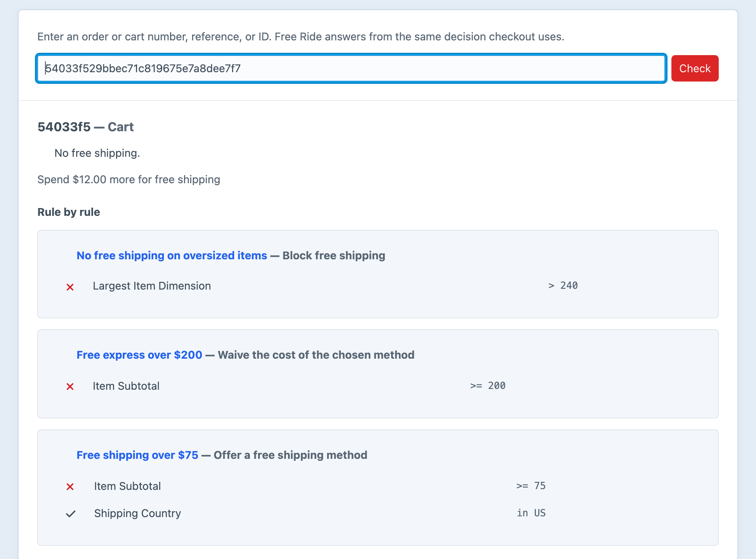
Task: Open the 'Free express over $200' rule link
Action: pos(139,355)
